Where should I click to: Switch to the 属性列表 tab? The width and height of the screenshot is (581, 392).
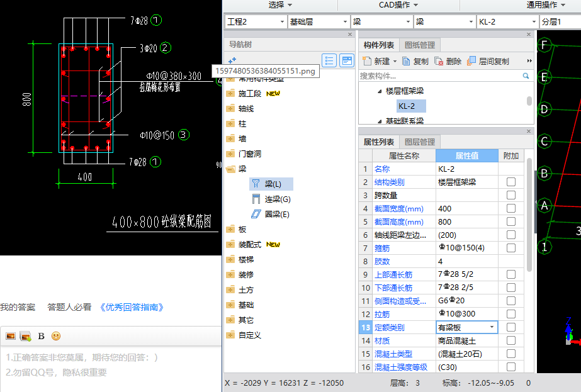click(x=379, y=142)
